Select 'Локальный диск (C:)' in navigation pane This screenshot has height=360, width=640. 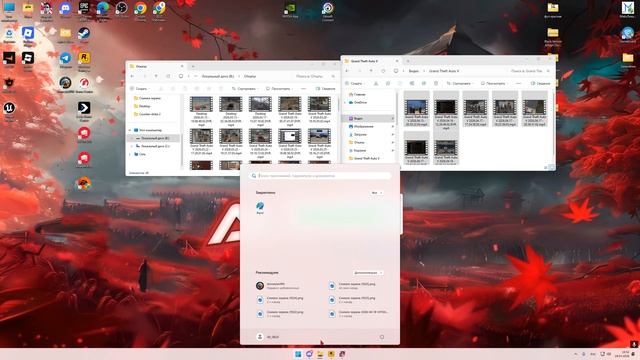pos(153,146)
